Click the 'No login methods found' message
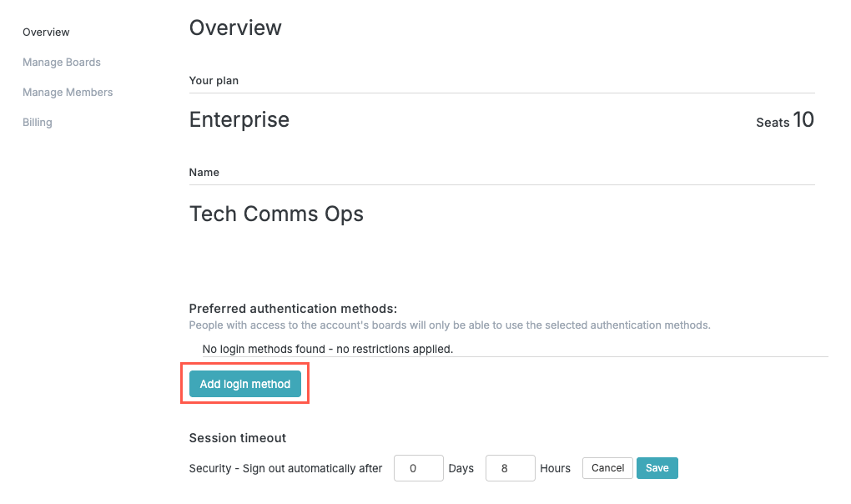 (327, 349)
